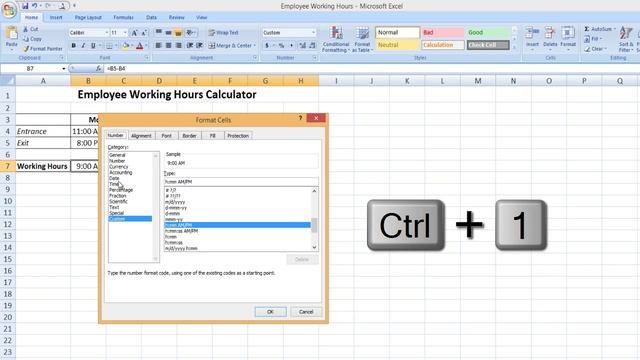Toggle Wrap Text for the cell

point(224,33)
